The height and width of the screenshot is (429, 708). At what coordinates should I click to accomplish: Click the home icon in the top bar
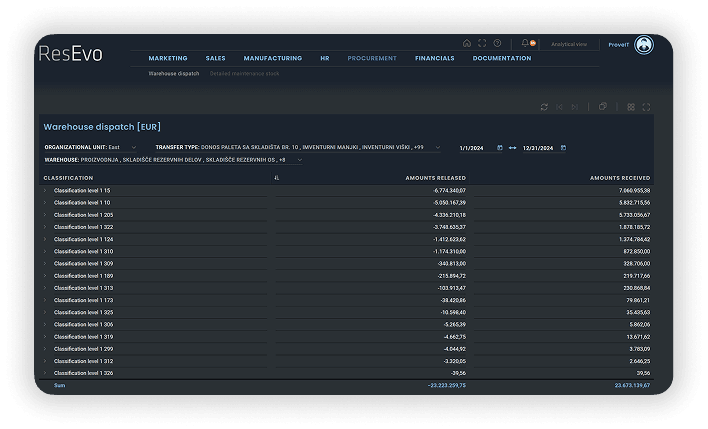coord(466,43)
